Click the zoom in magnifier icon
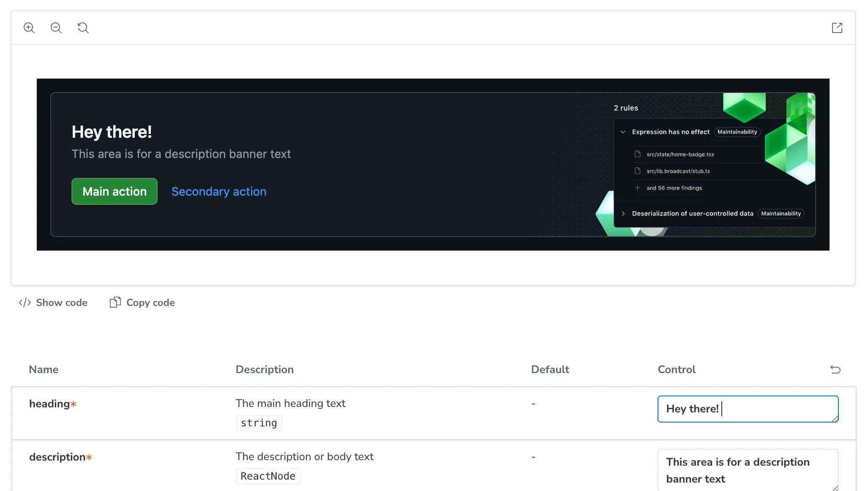Screen dimensions: 868x491 [29, 28]
